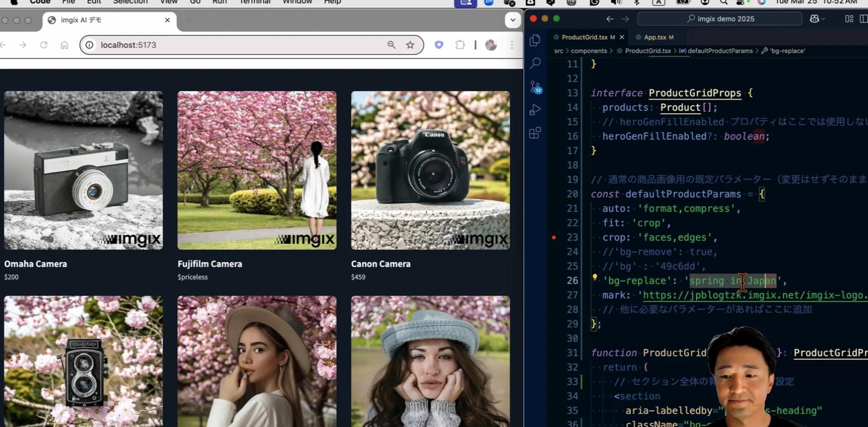Click the Rolleiflex camera product image
The width and height of the screenshot is (868, 427).
pyautogui.click(x=83, y=361)
